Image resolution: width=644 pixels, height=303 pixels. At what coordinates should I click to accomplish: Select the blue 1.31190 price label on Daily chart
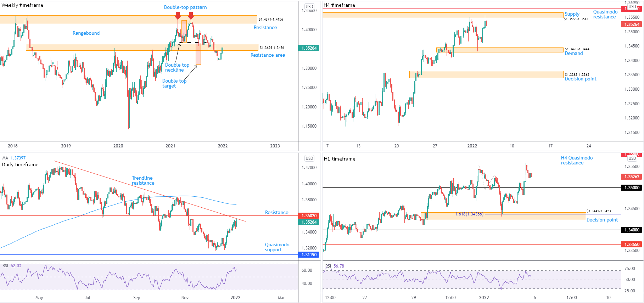pyautogui.click(x=309, y=254)
